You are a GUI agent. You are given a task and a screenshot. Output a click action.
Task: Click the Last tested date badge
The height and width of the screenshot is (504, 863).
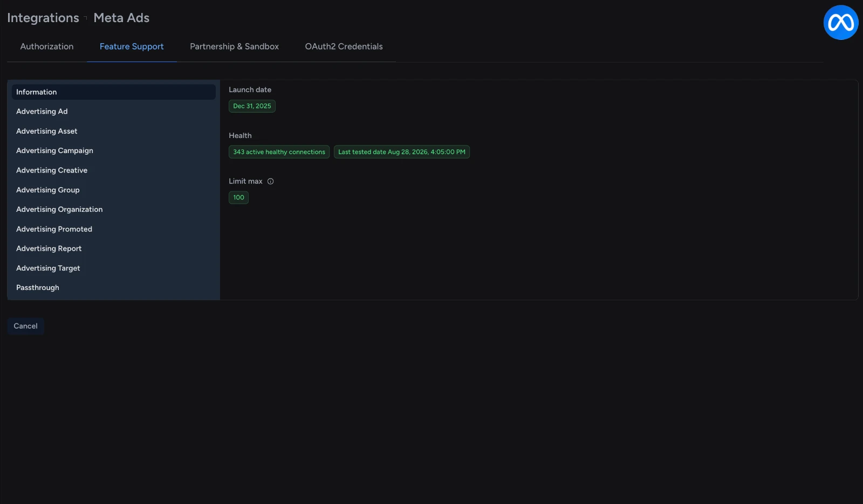click(x=401, y=152)
